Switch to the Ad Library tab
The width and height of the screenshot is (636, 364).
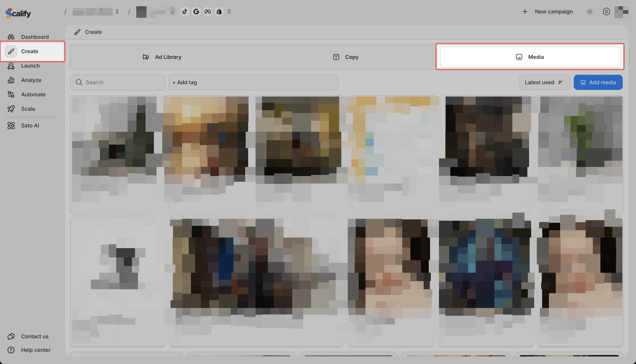[162, 57]
